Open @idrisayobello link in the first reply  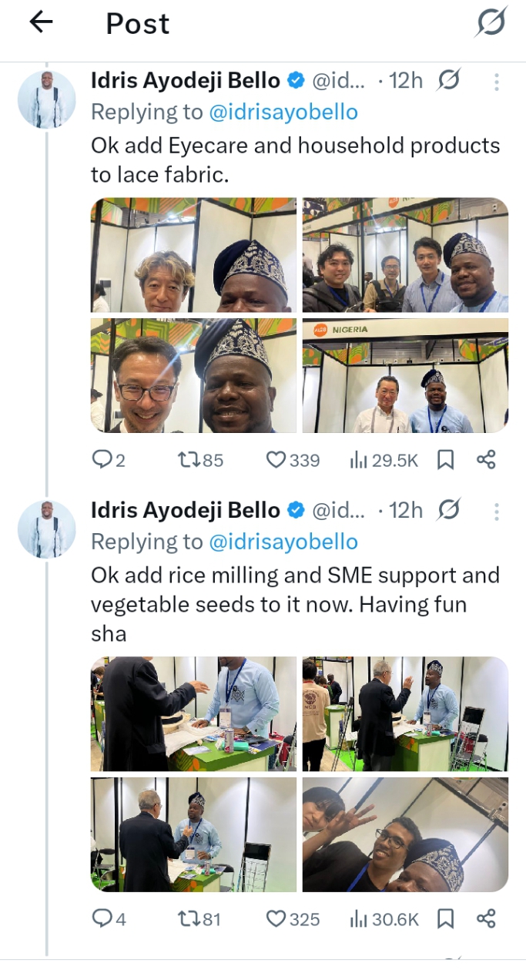click(x=283, y=112)
